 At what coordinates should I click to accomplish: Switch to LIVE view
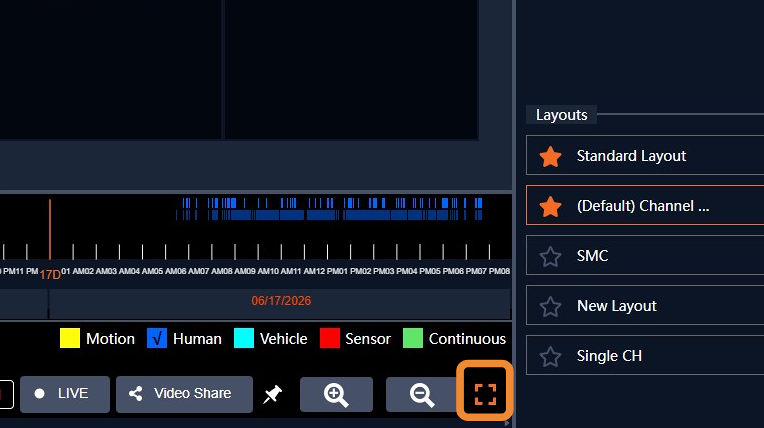coord(65,394)
